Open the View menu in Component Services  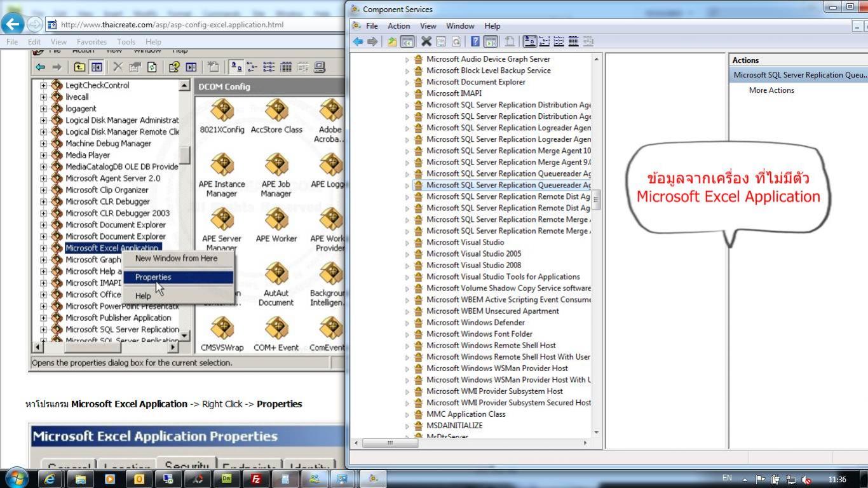(428, 26)
